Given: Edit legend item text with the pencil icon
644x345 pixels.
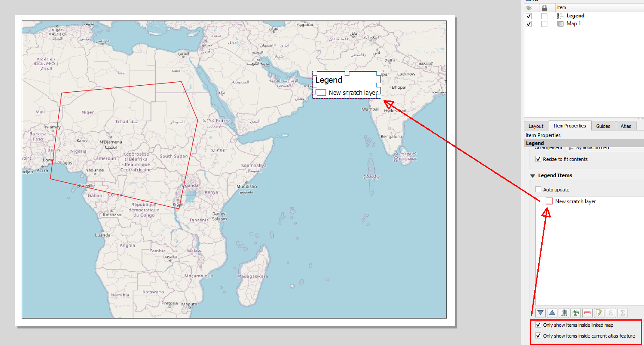Looking at the screenshot, I should pyautogui.click(x=598, y=312).
